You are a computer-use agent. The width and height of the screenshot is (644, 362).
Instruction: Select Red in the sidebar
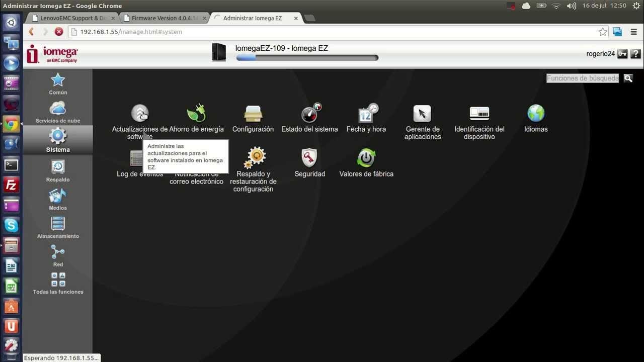58,255
